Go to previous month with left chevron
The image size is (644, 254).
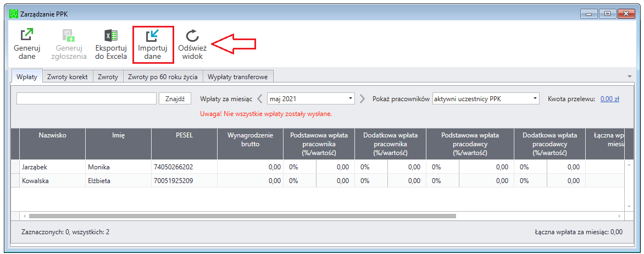[260, 98]
